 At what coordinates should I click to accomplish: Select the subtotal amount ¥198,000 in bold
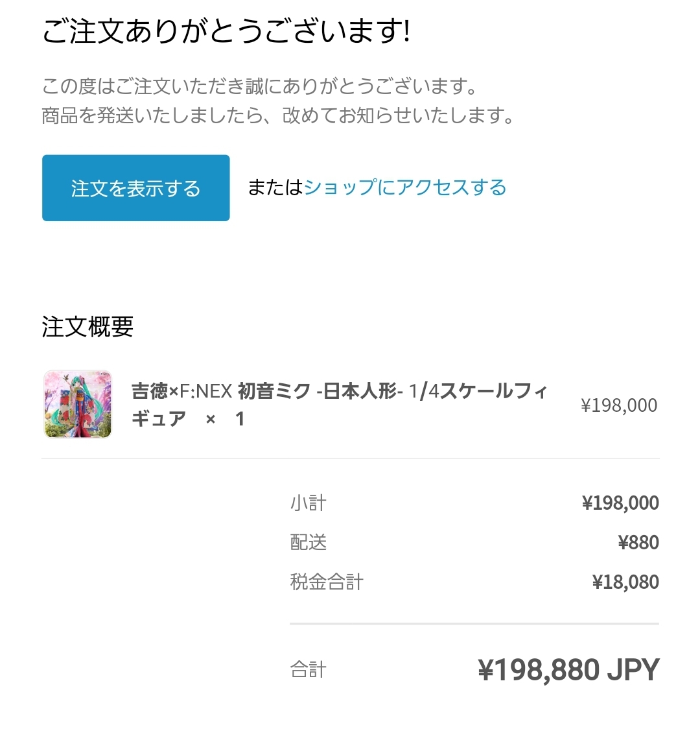(x=620, y=503)
